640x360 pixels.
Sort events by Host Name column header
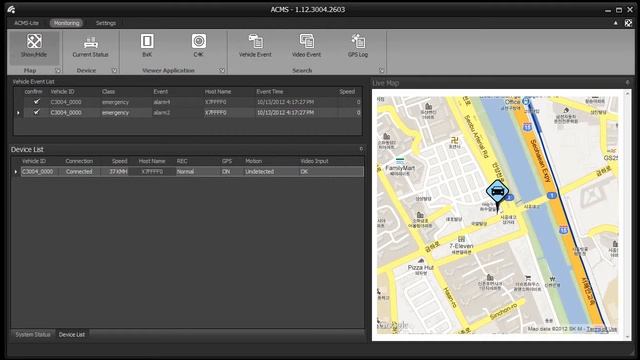pos(218,91)
